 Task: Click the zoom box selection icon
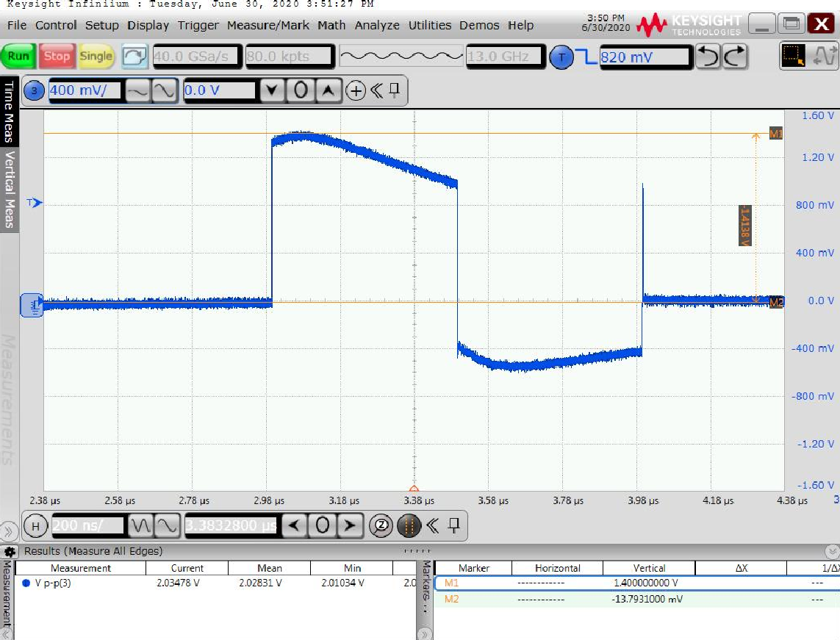pyautogui.click(x=794, y=56)
